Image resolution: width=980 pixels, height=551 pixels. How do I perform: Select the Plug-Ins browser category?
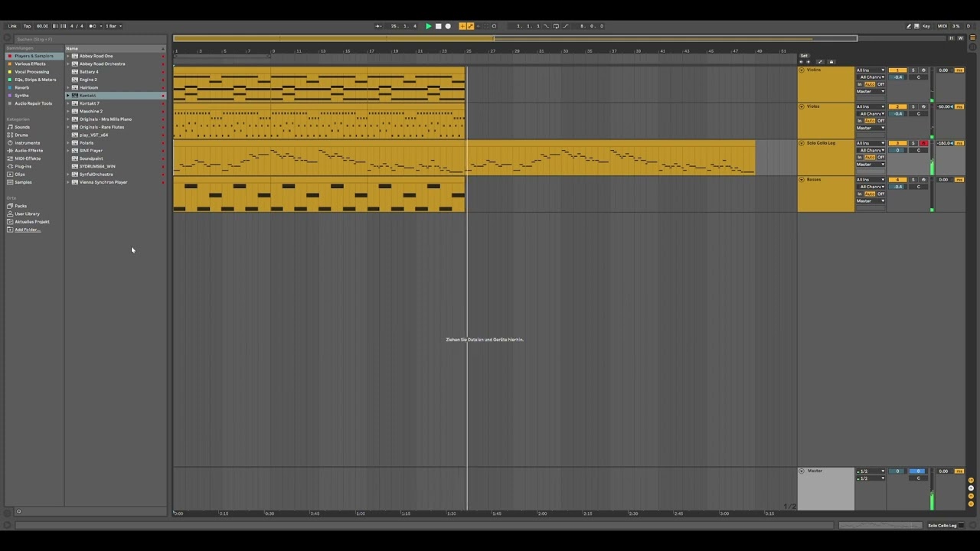click(x=23, y=166)
